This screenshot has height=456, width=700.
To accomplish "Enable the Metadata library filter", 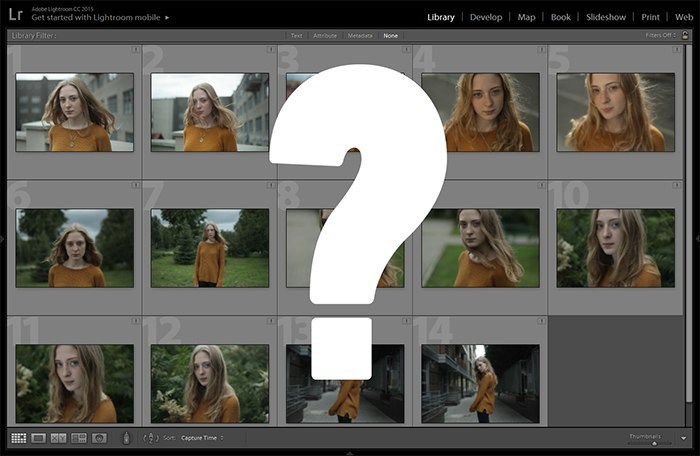I will (360, 36).
